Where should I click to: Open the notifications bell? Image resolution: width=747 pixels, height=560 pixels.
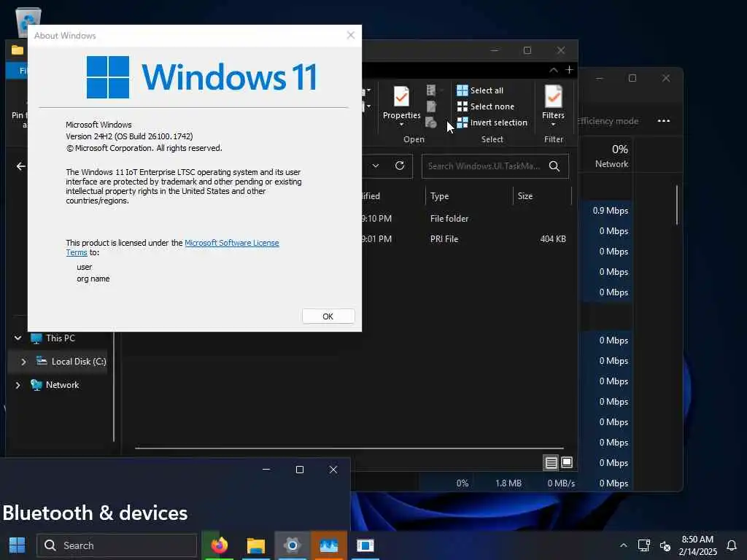[x=731, y=545]
